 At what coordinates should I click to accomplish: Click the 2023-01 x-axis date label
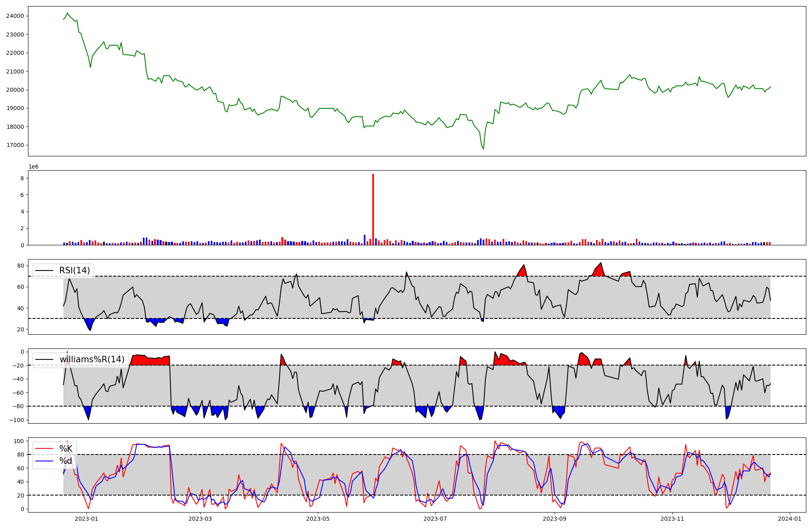(x=86, y=519)
